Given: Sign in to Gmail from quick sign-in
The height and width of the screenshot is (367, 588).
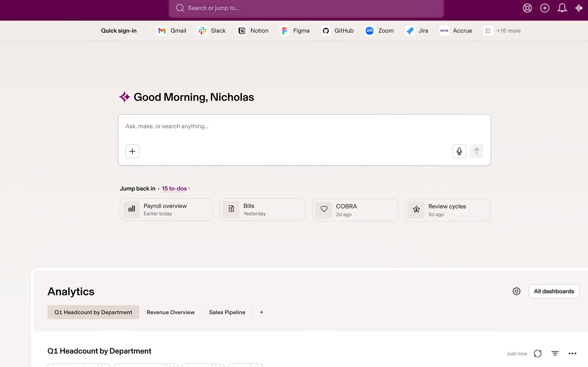Looking at the screenshot, I should coord(171,31).
